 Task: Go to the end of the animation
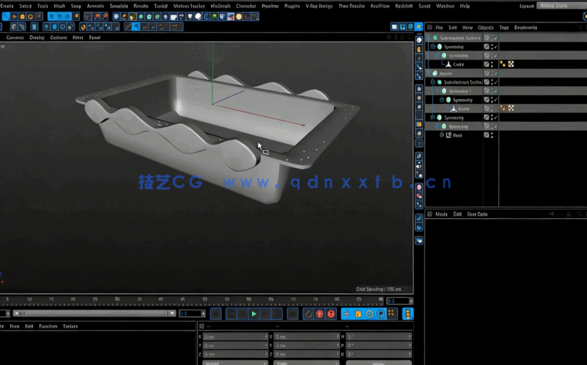293,314
